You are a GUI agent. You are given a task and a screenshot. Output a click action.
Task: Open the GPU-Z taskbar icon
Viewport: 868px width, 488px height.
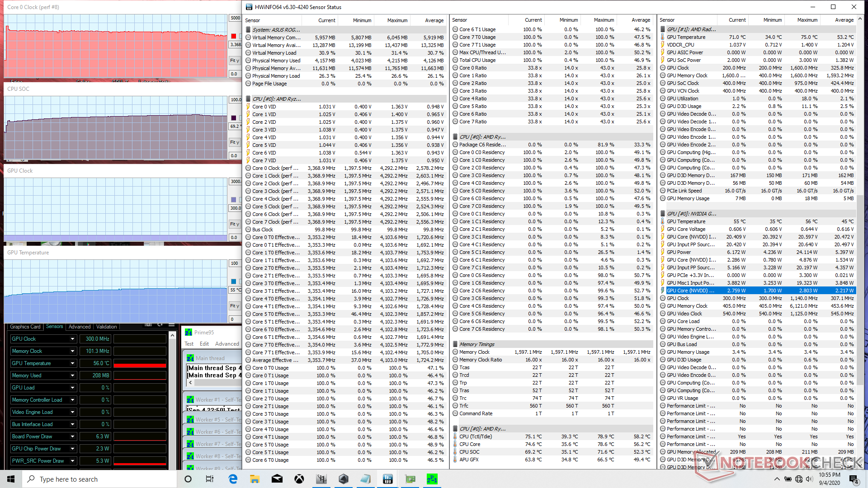(x=410, y=479)
